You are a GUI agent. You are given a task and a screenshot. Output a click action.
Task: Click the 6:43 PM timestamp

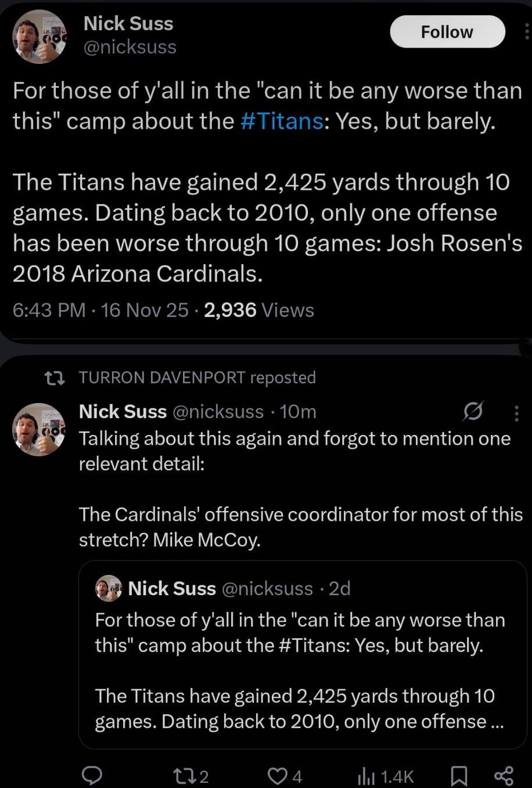(49, 310)
